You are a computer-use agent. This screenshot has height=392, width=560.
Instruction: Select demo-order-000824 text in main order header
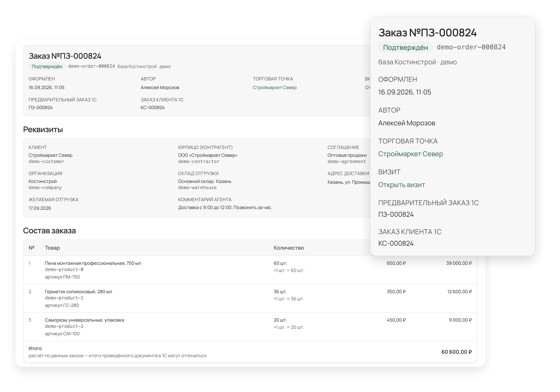point(91,66)
